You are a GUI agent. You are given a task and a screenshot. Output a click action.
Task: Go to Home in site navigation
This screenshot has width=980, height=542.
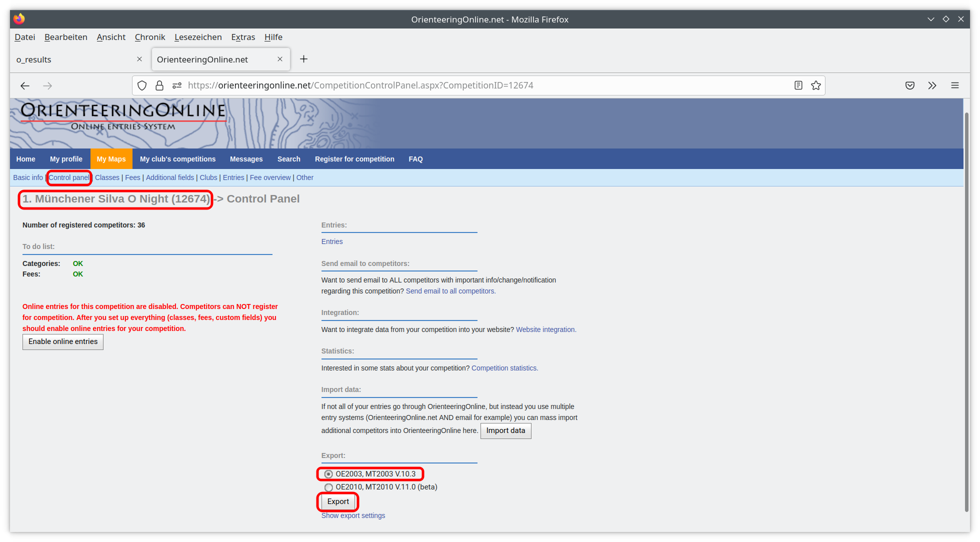(x=26, y=159)
